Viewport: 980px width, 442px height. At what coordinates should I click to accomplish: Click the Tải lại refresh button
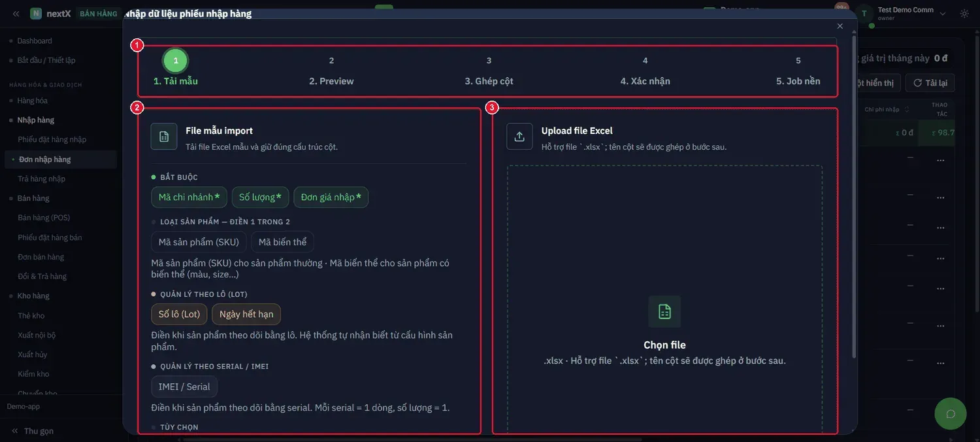coord(930,83)
